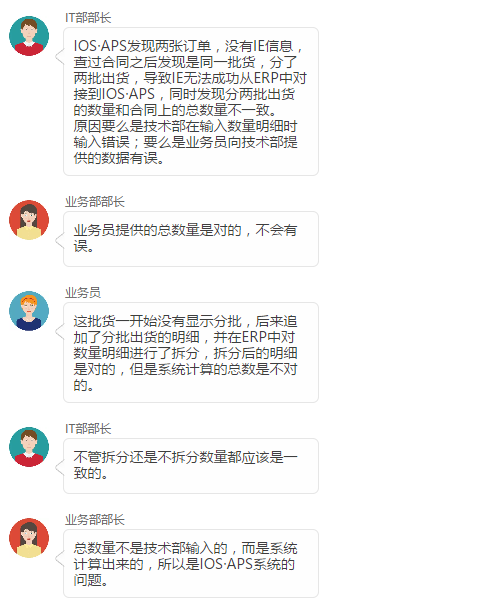Open the message 不管拆分还是不拆分数量都应该是一致的
The image size is (492, 604).
(191, 466)
